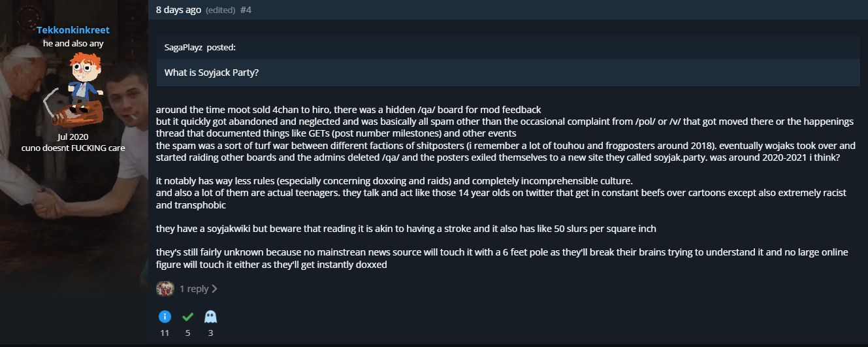Click the Jul 2020 join date
Screen dimensions: 868x347
(73, 137)
